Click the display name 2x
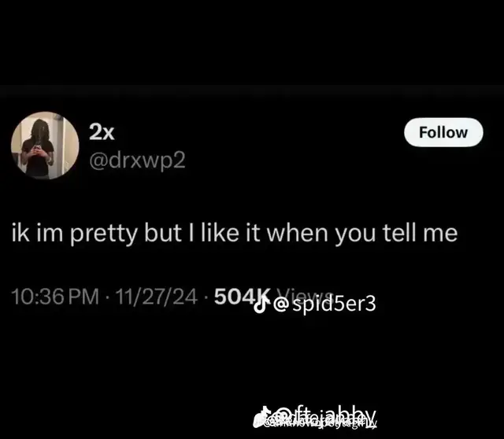The image size is (504, 439). 102,131
